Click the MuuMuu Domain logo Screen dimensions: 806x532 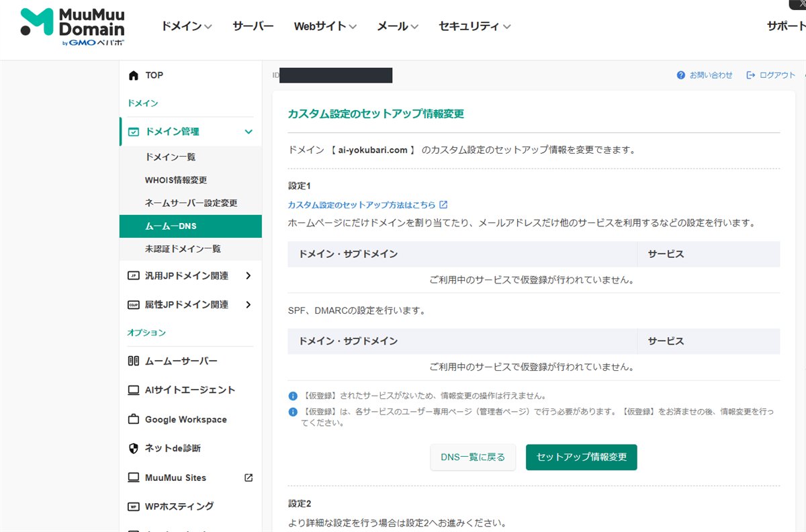click(73, 28)
